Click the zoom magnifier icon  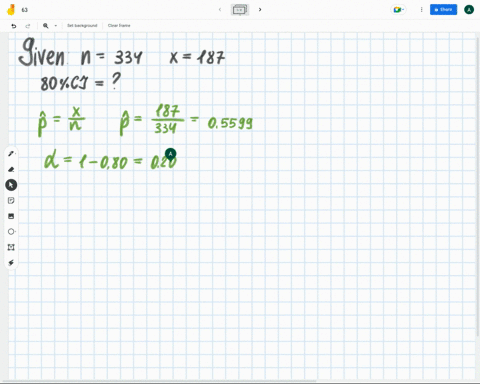[46, 26]
